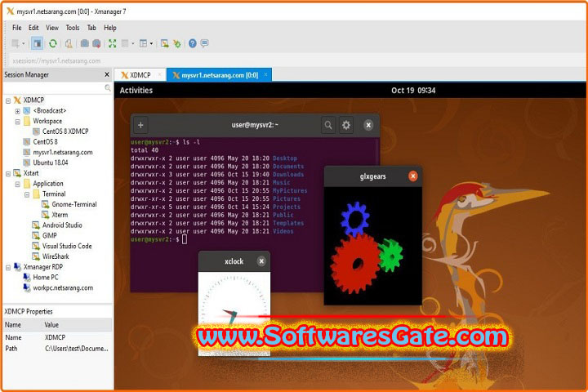Close the Session Manager panel
Image resolution: width=588 pixels, height=392 pixels.
(107, 74)
